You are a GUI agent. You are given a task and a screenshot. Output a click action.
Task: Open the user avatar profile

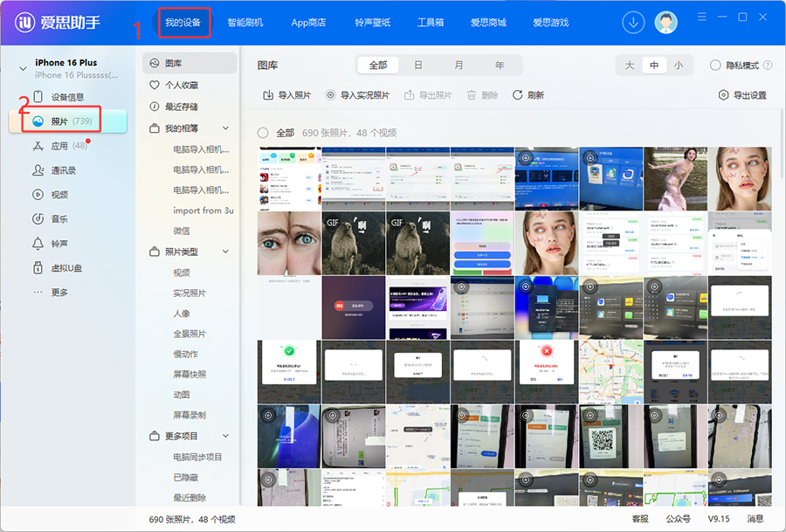[x=665, y=23]
